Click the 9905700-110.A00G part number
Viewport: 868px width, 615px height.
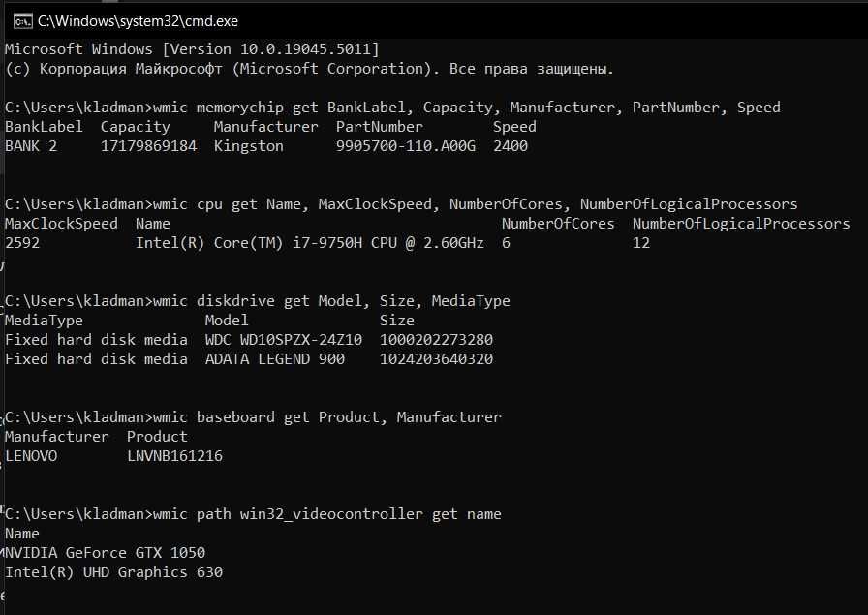(405, 146)
